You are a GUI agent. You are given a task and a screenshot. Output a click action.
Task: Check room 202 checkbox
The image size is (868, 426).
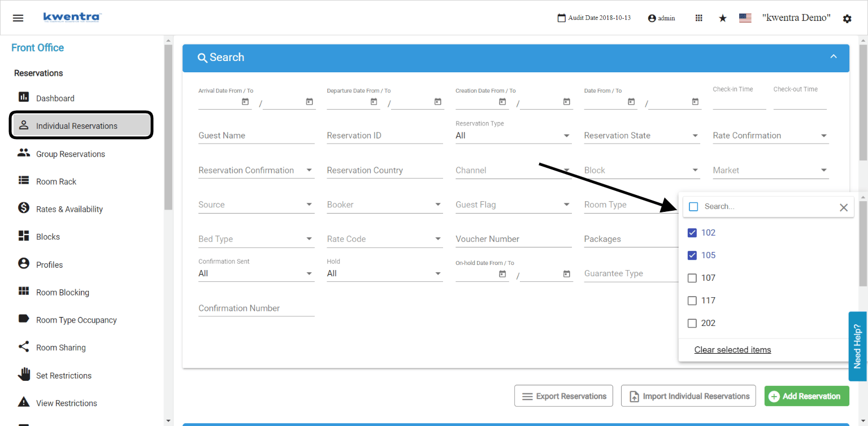[x=692, y=323]
